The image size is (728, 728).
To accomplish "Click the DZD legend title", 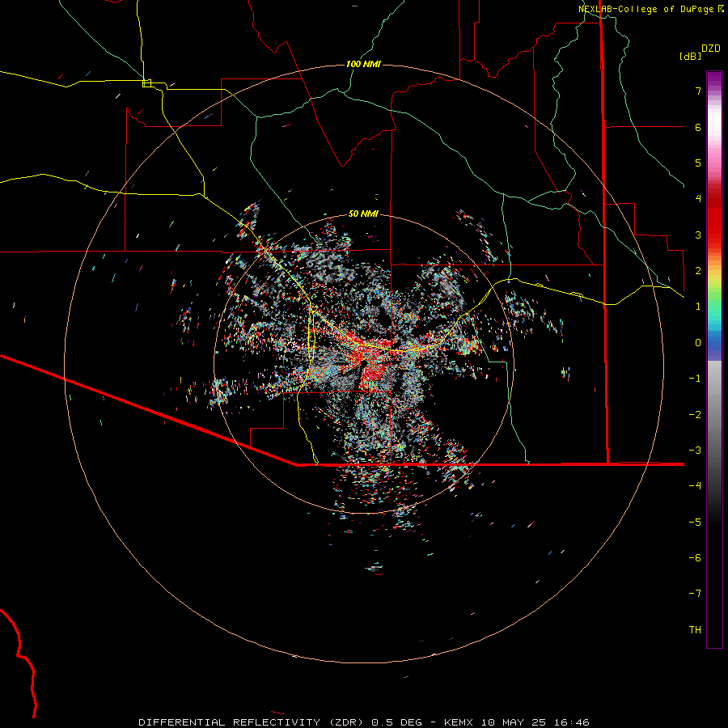I will [711, 49].
